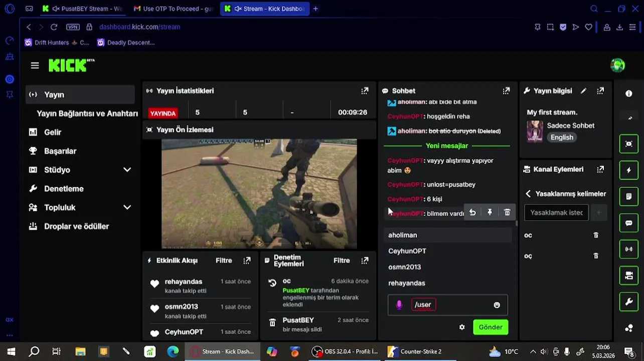Pop out the Yayın bilgisi panel
The width and height of the screenshot is (644, 361).
tap(600, 91)
